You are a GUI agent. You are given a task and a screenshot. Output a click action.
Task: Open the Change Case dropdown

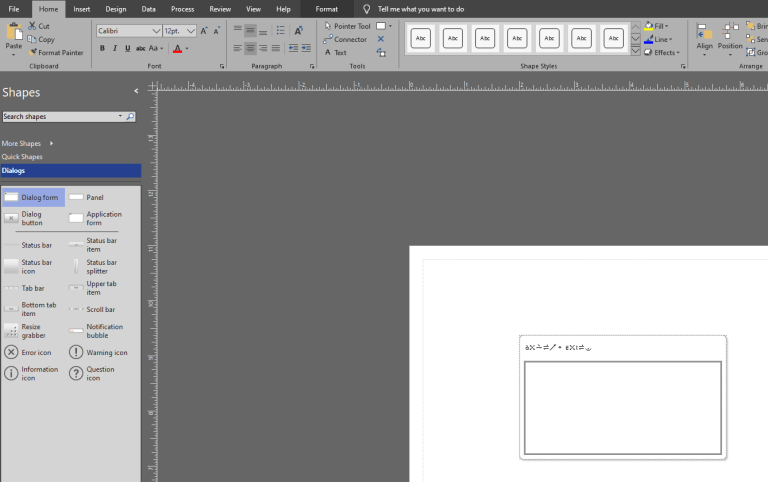156,48
